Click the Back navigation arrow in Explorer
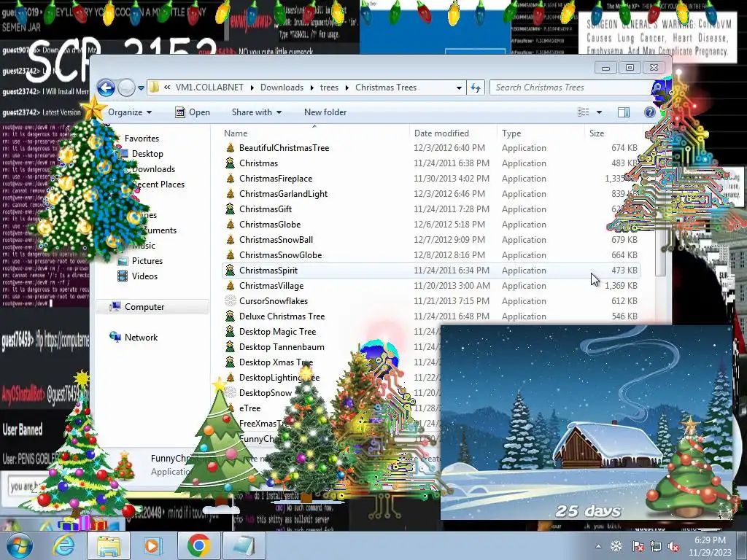Image resolution: width=747 pixels, height=560 pixels. point(106,87)
